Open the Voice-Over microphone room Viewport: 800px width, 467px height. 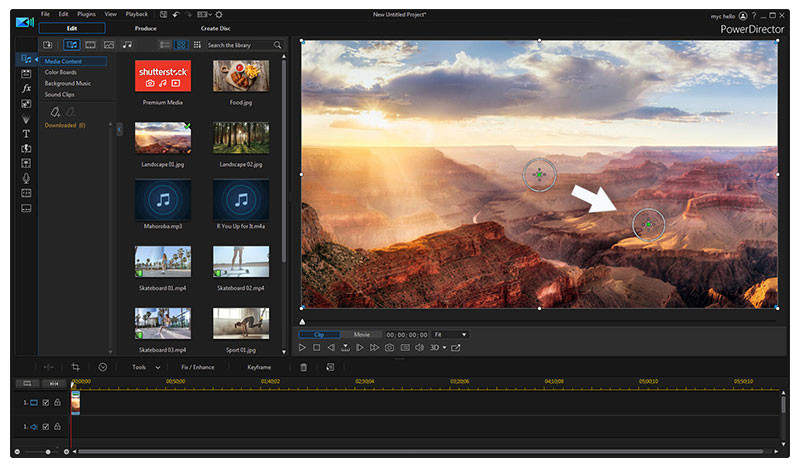point(26,178)
